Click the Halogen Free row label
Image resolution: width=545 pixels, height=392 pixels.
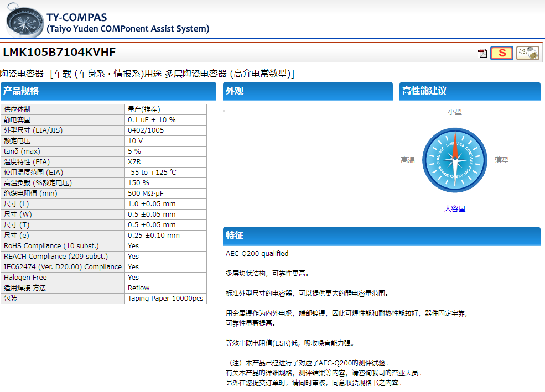coord(25,278)
